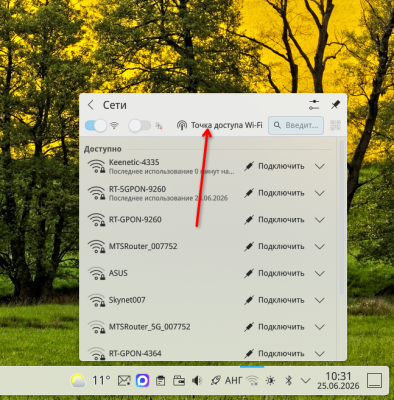Expand details for Keenetic-4335
394x400 pixels.
tap(320, 166)
